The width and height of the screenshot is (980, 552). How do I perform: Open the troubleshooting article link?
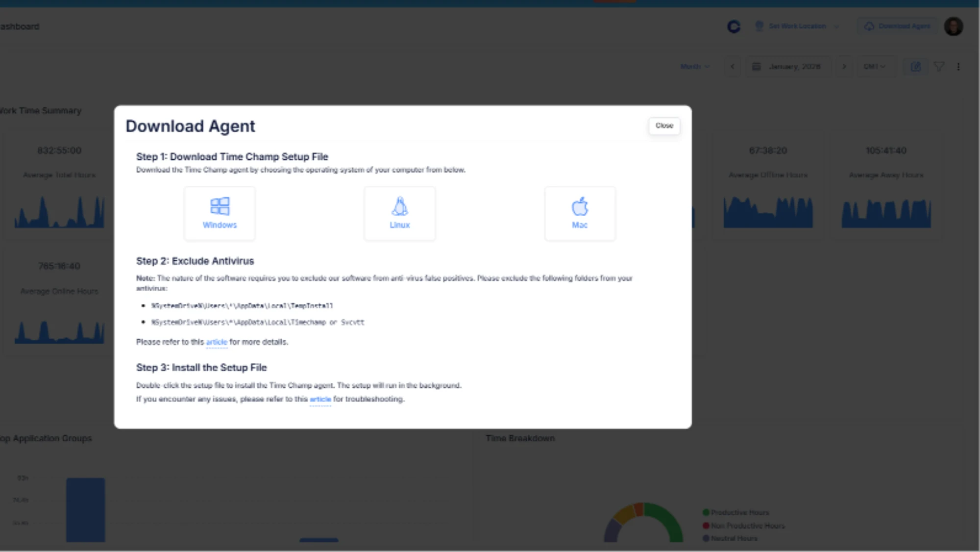tap(320, 399)
